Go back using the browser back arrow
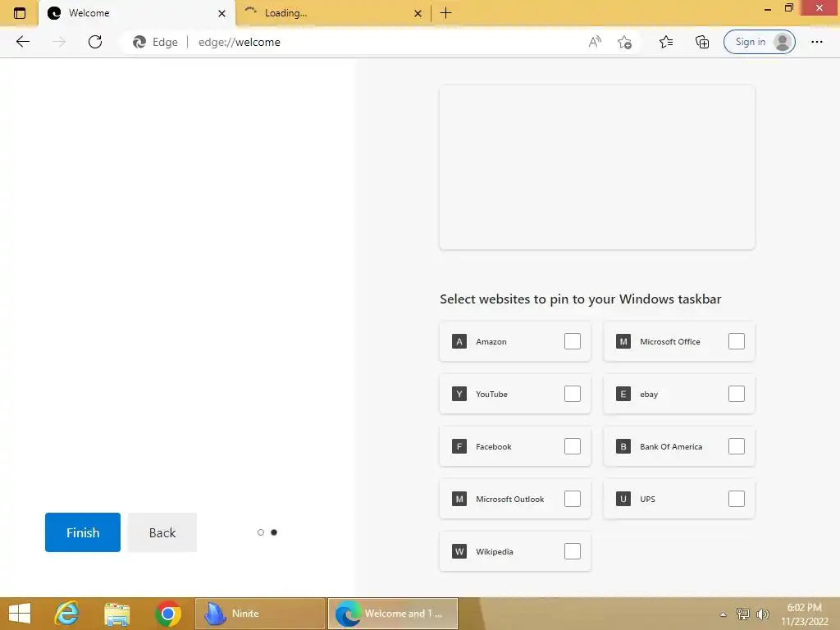840x630 pixels. pyautogui.click(x=22, y=42)
